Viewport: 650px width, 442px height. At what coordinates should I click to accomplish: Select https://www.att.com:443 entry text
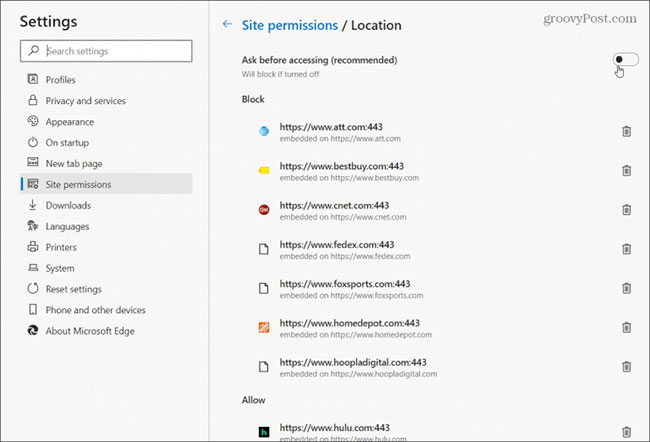pyautogui.click(x=331, y=127)
